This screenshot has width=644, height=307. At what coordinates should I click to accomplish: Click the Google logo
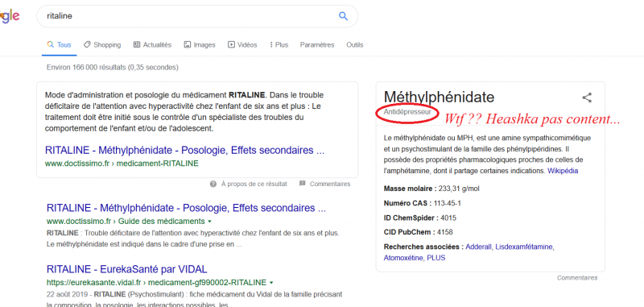[10, 16]
